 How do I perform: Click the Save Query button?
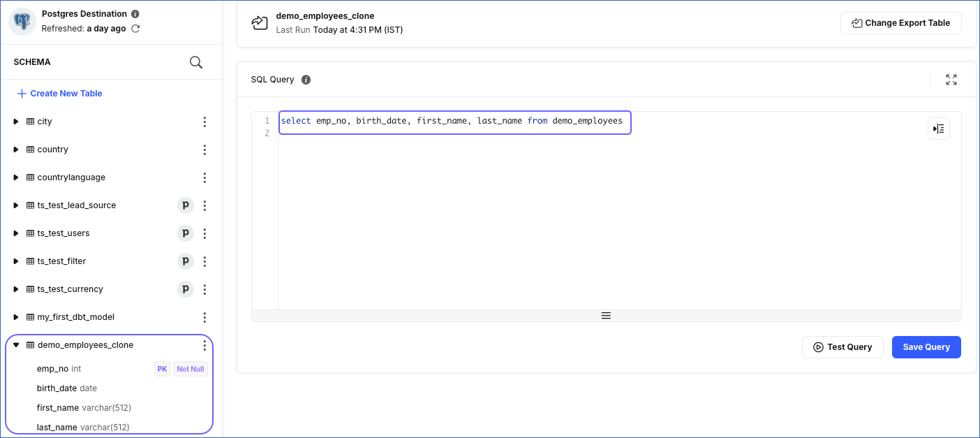[926, 347]
